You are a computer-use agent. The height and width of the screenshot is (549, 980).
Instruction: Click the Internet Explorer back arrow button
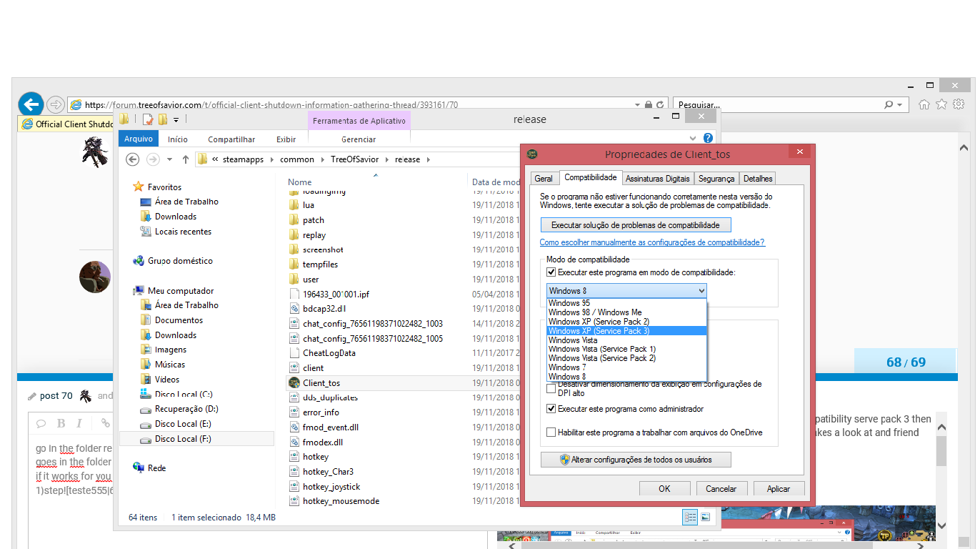[x=31, y=104]
